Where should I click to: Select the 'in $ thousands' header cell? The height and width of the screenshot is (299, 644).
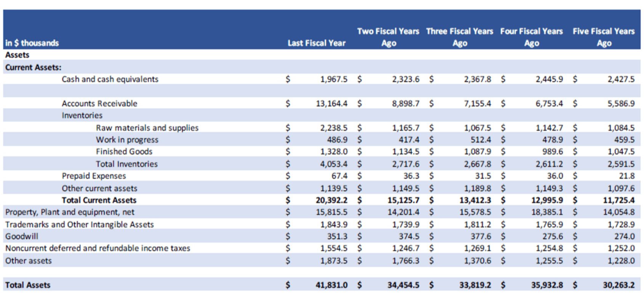(32, 43)
